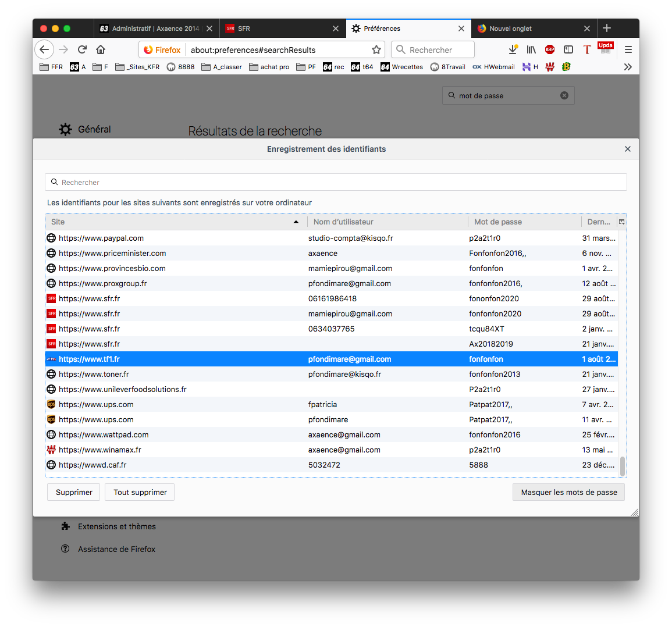Show more bookmarks with the chevron
Image resolution: width=672 pixels, height=627 pixels.
[x=628, y=67]
